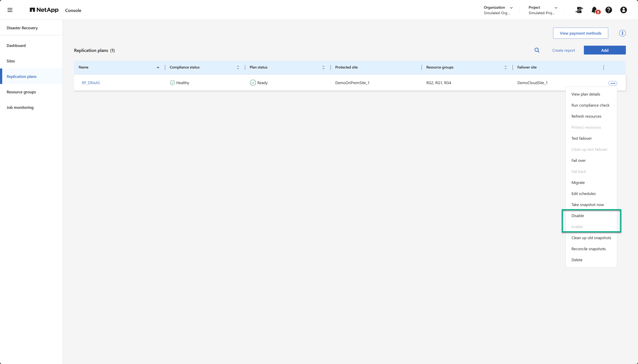Click the search magnifier icon
This screenshot has height=364, width=638.
[537, 50]
